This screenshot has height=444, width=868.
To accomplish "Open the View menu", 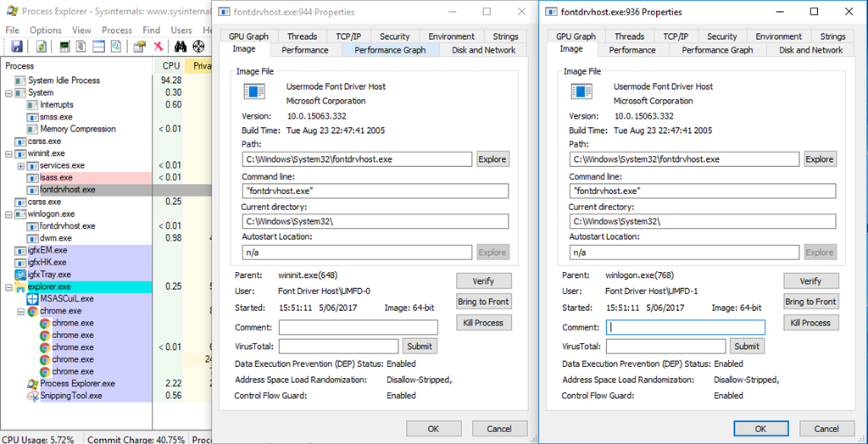I will (81, 30).
